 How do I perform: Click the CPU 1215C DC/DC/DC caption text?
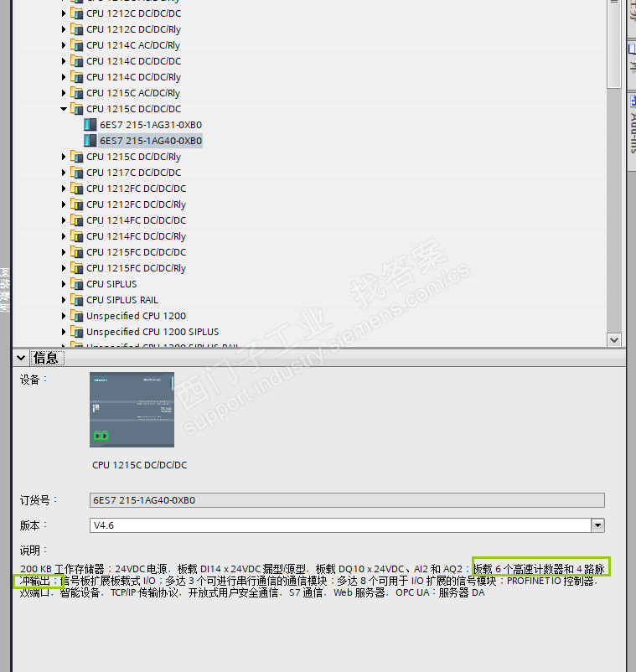[x=139, y=465]
